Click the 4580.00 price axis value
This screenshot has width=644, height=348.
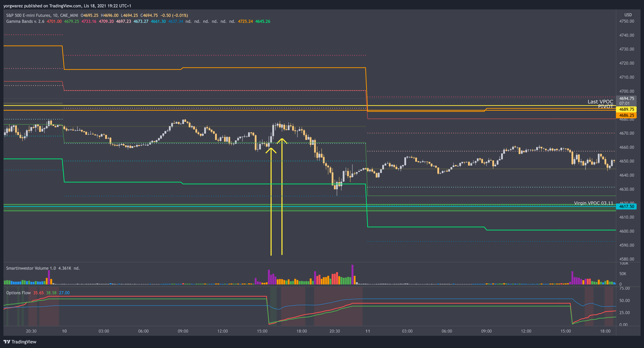pos(626,259)
